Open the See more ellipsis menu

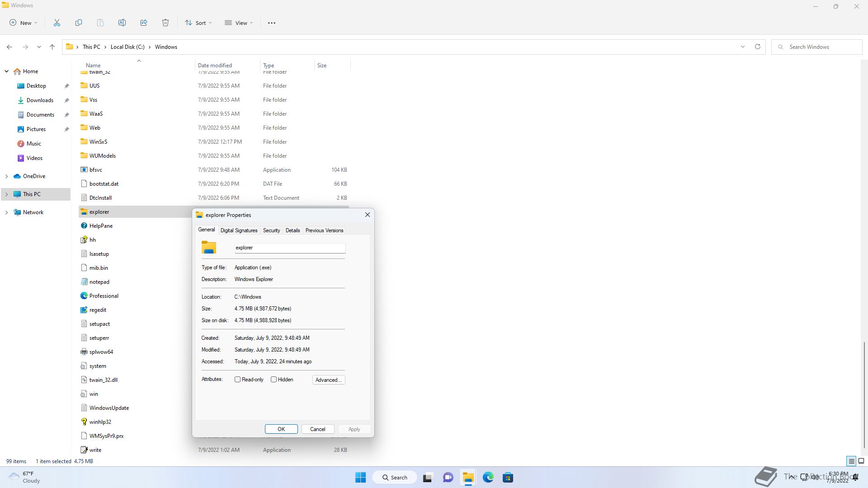pos(272,23)
